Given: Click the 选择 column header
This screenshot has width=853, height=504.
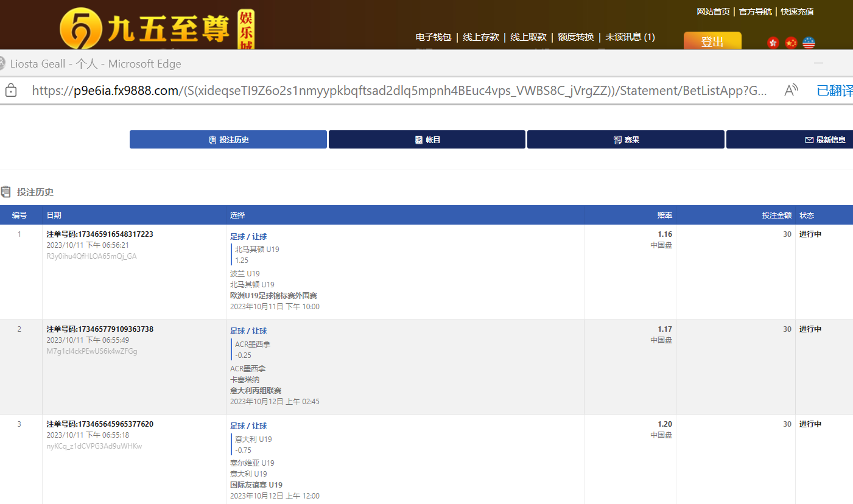Looking at the screenshot, I should pyautogui.click(x=237, y=215).
